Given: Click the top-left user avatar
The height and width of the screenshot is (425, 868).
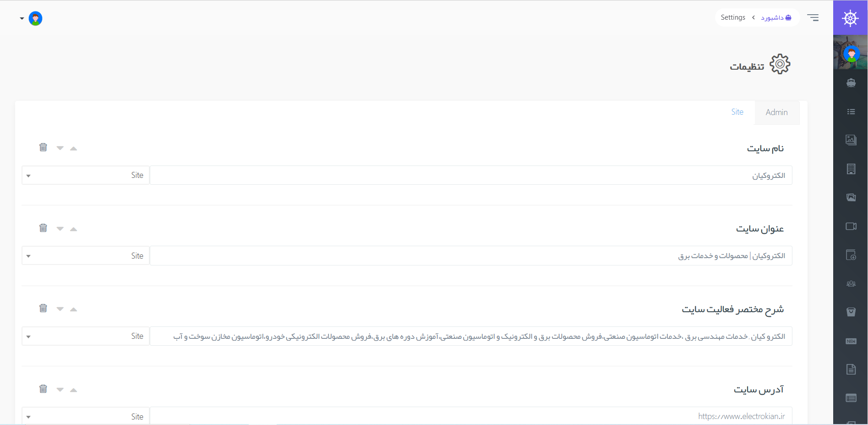Looking at the screenshot, I should point(35,18).
